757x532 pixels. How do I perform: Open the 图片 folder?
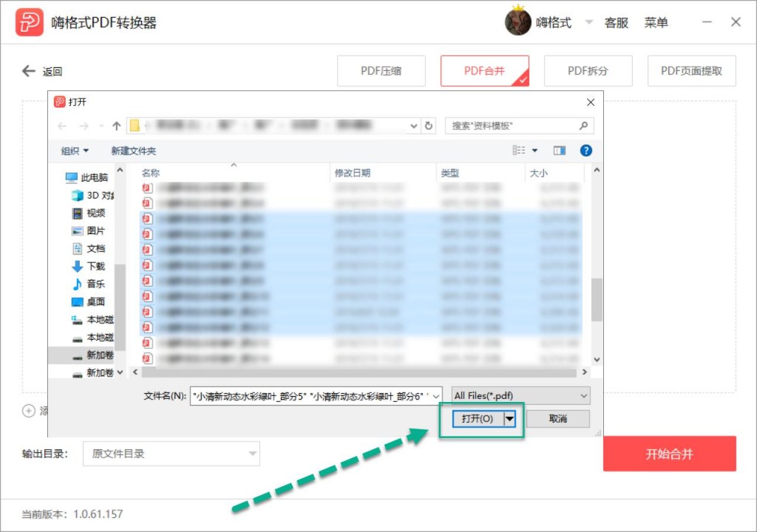click(x=89, y=231)
